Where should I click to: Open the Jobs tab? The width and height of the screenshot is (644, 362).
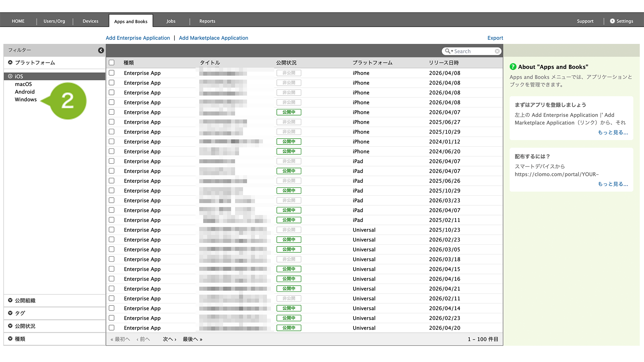(x=171, y=21)
